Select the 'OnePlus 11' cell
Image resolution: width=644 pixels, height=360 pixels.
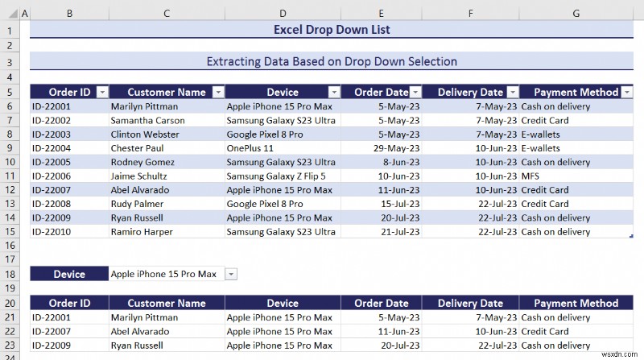pyautogui.click(x=283, y=148)
